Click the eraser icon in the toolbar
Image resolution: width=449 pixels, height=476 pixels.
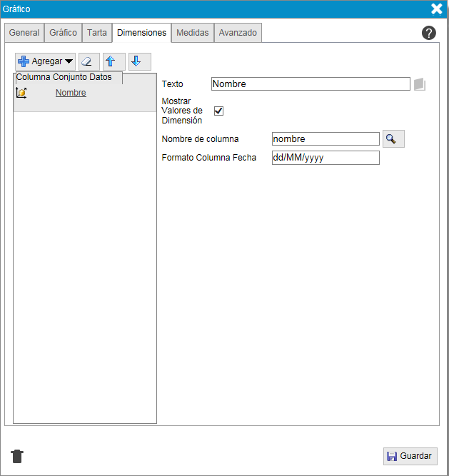pos(89,61)
